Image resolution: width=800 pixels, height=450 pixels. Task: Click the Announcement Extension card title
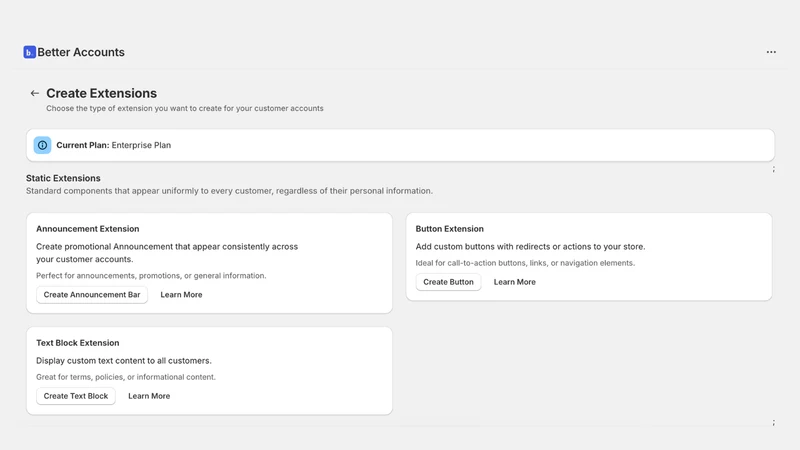(87, 229)
